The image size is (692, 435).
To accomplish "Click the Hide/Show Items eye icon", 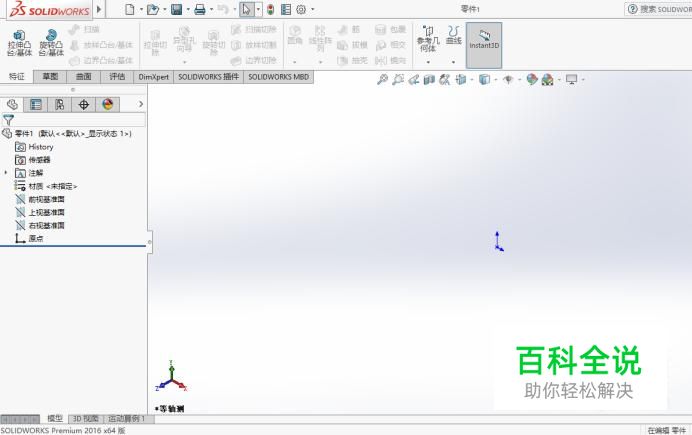I will tap(508, 79).
